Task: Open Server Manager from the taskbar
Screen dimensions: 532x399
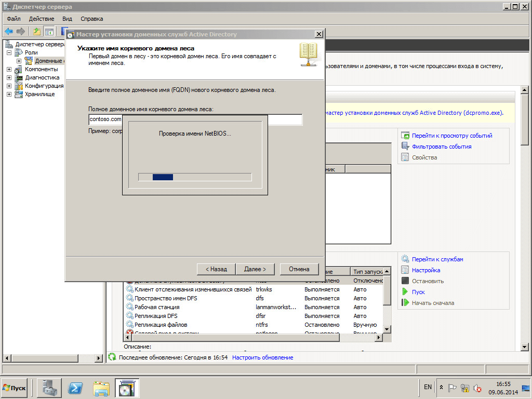Action: (x=49, y=388)
